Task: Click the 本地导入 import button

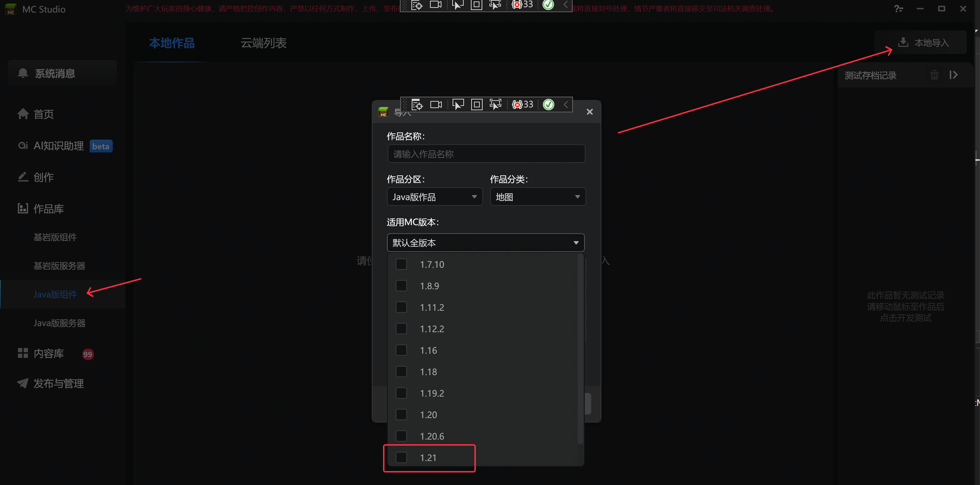Action: click(923, 43)
